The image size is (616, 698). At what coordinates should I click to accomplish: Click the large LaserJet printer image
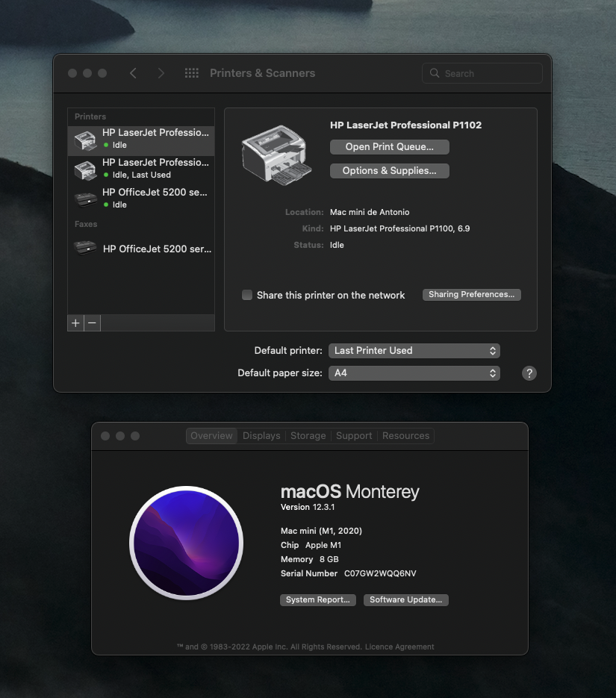[276, 155]
